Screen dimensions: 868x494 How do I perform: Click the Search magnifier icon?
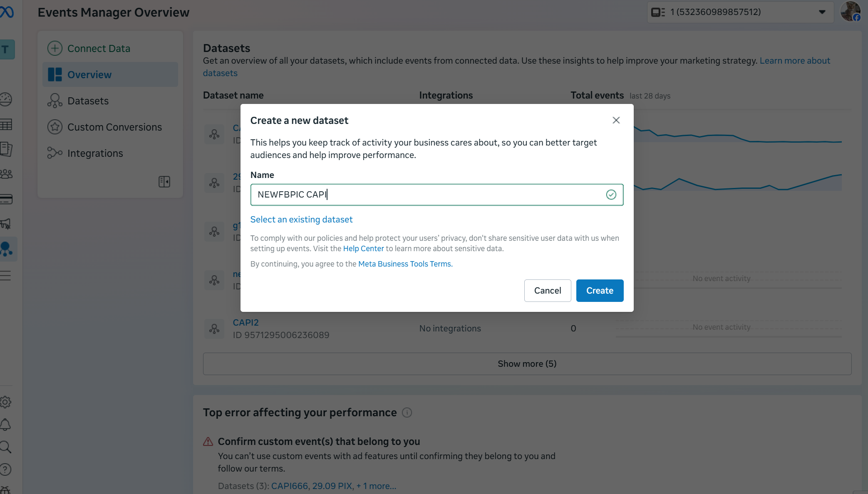(x=6, y=447)
